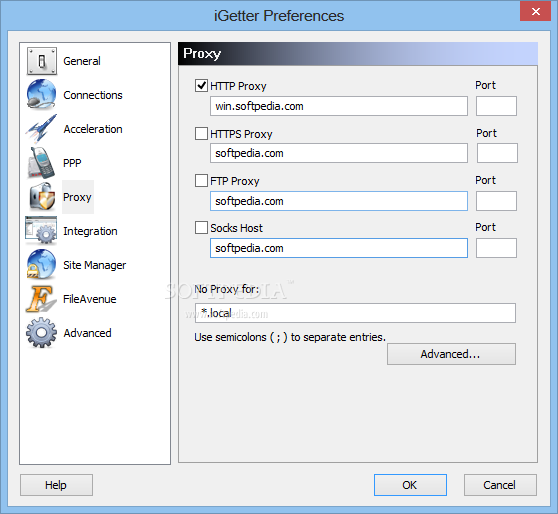
Task: Go to the PPP settings label
Action: click(72, 163)
